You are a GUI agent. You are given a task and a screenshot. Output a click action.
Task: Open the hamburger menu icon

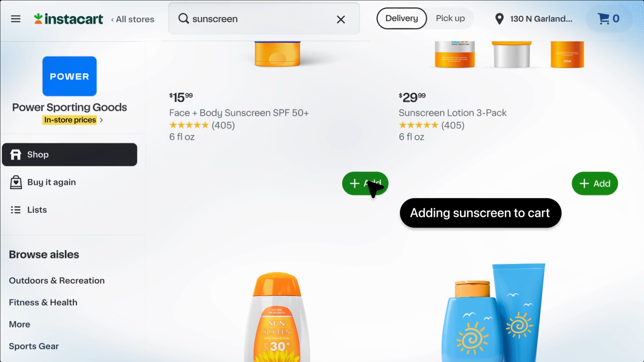point(16,19)
